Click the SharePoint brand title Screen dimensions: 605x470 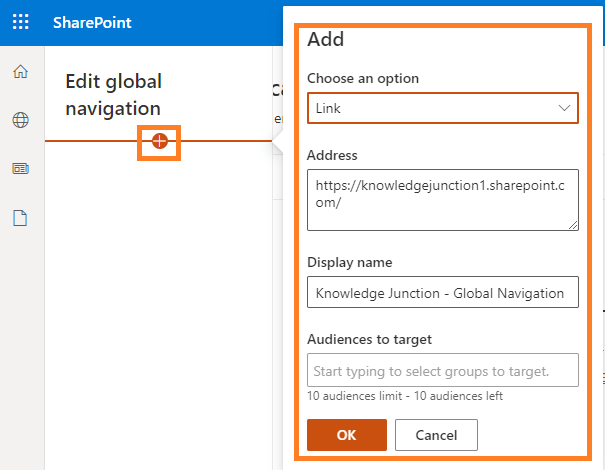point(92,23)
